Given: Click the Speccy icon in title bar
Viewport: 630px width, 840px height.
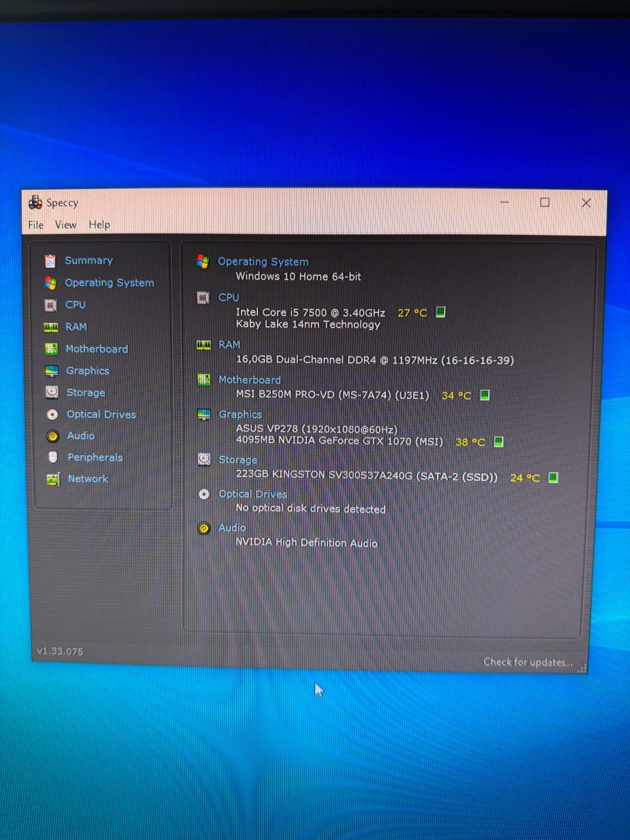Looking at the screenshot, I should click(x=35, y=203).
